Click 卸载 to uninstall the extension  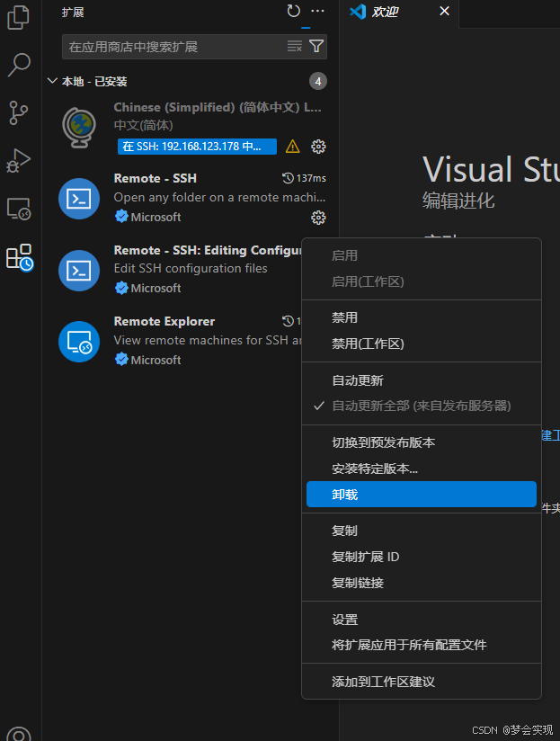pyautogui.click(x=422, y=495)
